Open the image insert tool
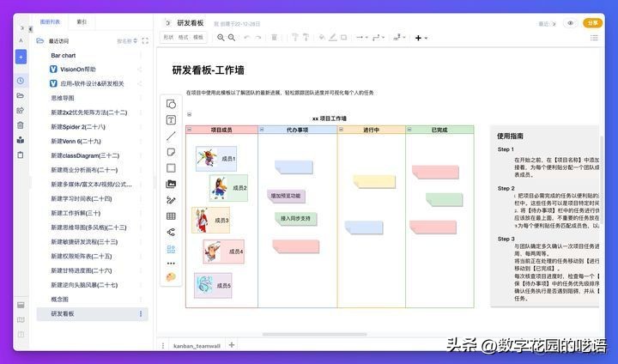This screenshot has height=364, width=618. click(x=171, y=184)
